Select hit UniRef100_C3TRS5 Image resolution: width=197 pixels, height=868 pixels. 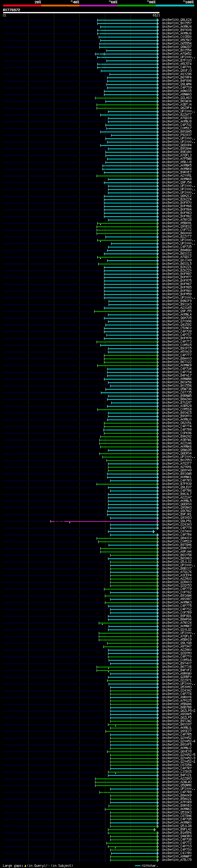point(177,772)
